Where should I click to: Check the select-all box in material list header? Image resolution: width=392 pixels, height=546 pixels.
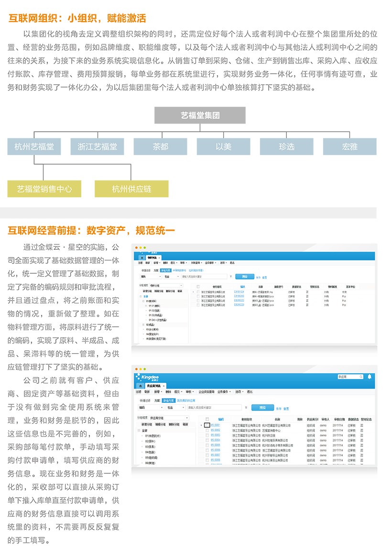[198, 286]
